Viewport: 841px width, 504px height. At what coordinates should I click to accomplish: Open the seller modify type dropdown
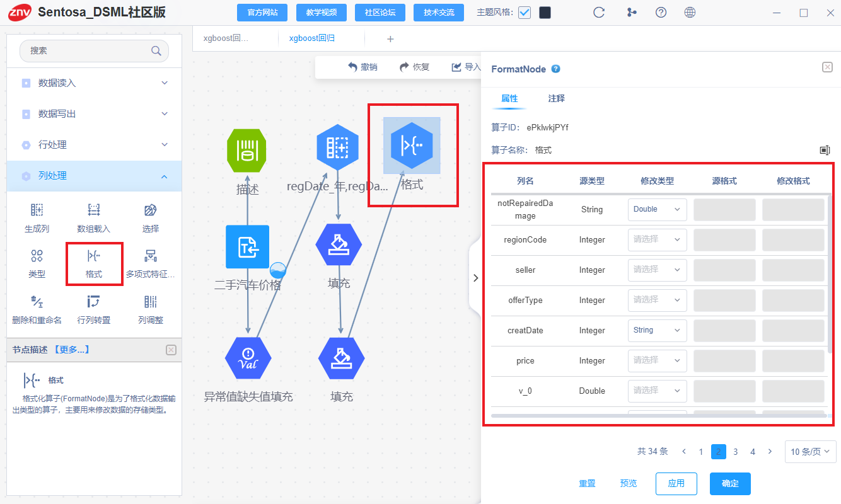657,270
